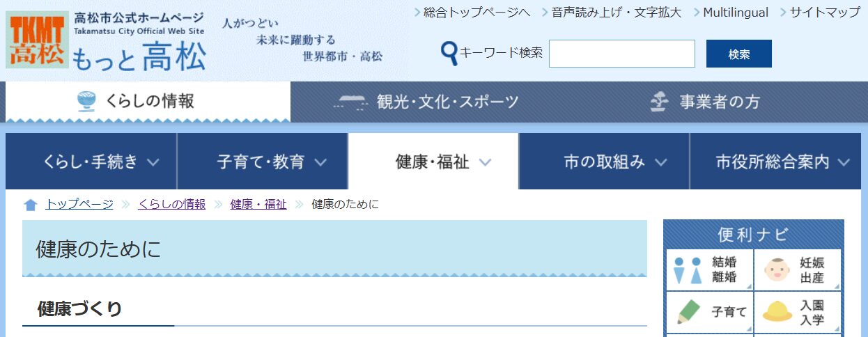Click the TKMT Takamatsu logo icon
The height and width of the screenshot is (337, 868).
click(38, 40)
